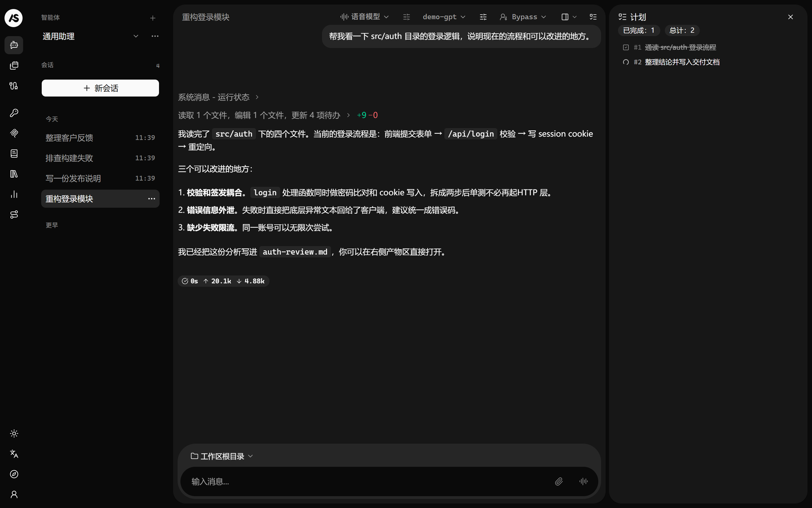The width and height of the screenshot is (812, 508).
Task: Click struck-through plan item 通读 src/auth 登录流程
Action: coord(680,47)
